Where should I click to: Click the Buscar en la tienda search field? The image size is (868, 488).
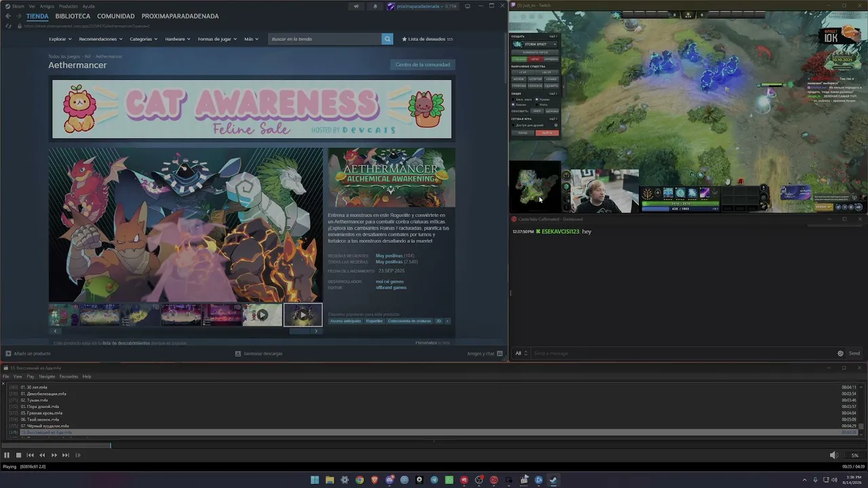pos(325,39)
